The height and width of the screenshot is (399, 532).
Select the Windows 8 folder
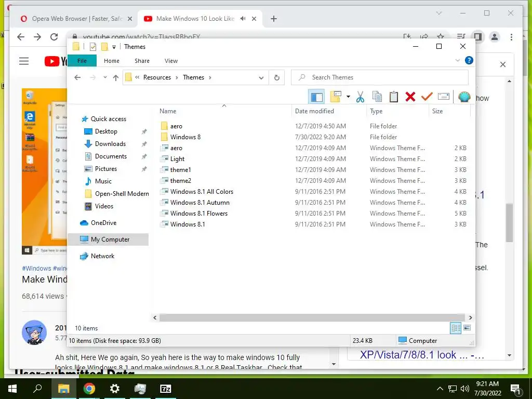coord(185,137)
